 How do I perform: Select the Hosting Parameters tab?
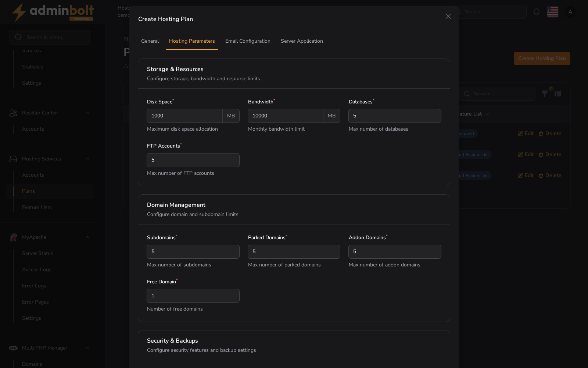pos(192,41)
